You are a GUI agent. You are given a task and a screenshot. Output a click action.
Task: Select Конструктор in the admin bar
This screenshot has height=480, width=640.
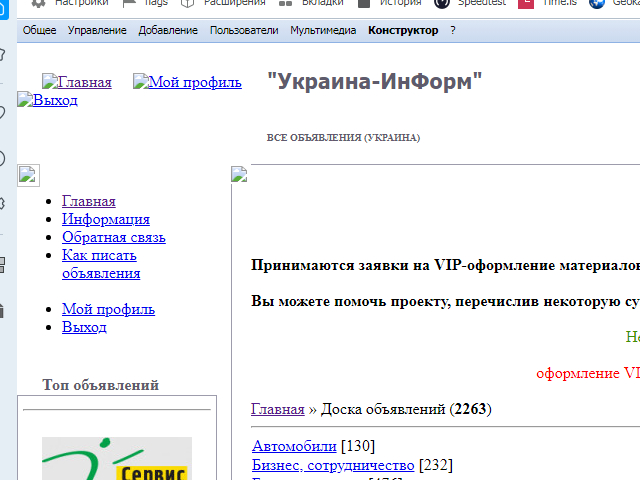(x=403, y=31)
